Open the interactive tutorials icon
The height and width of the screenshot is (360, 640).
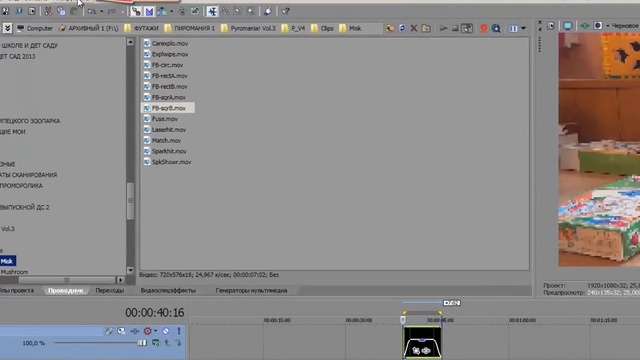[x=268, y=11]
